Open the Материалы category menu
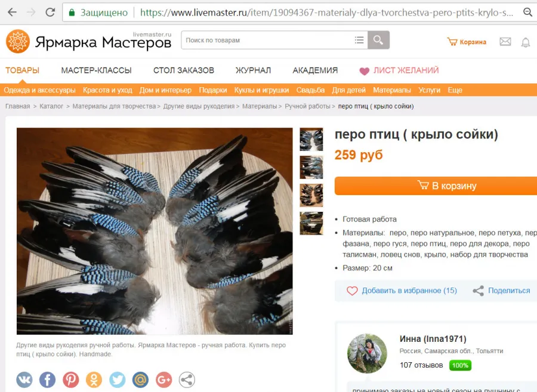This screenshot has width=537, height=392. 392,90
